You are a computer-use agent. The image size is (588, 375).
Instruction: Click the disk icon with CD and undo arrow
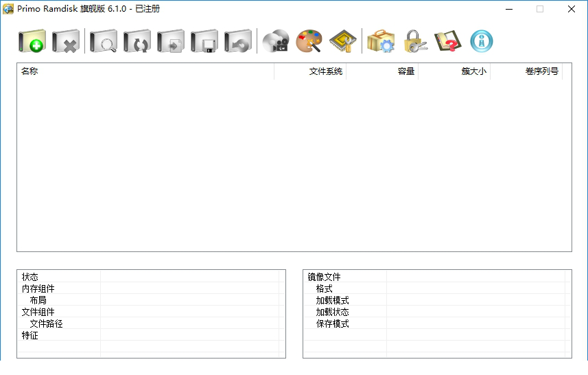tap(238, 41)
